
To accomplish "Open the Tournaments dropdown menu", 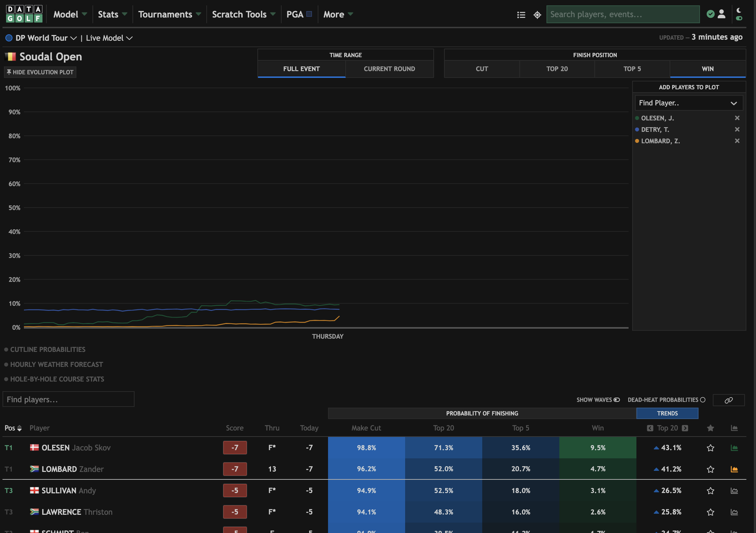I will pos(170,14).
